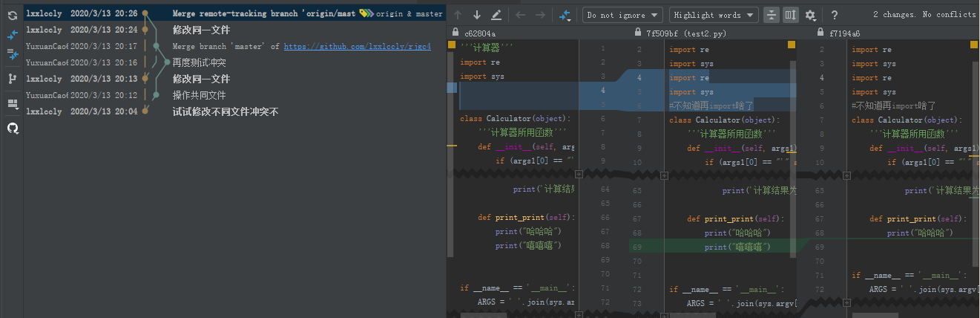
Task: Select the '操作共同文件' commit entry
Action: [199, 95]
